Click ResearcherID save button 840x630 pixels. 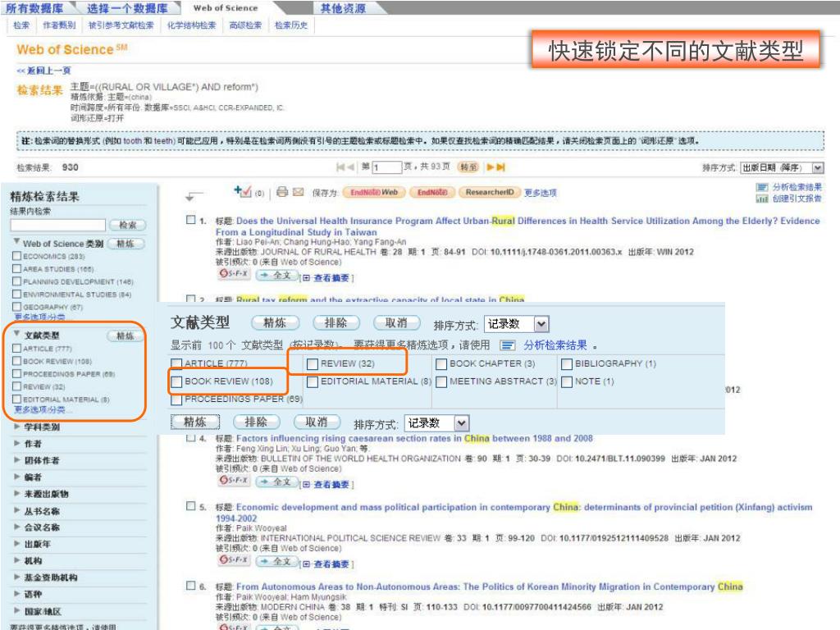[x=490, y=192]
